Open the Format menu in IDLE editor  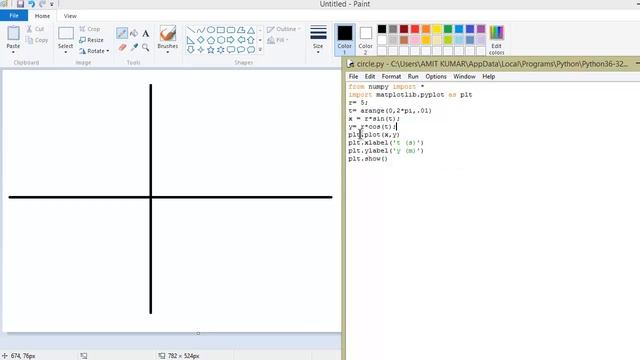[x=391, y=76]
